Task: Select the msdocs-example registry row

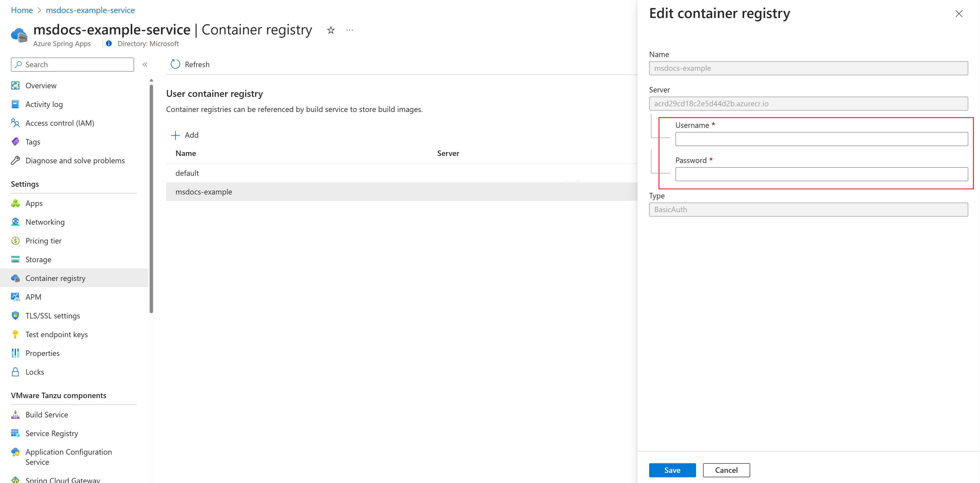Action: tap(401, 192)
